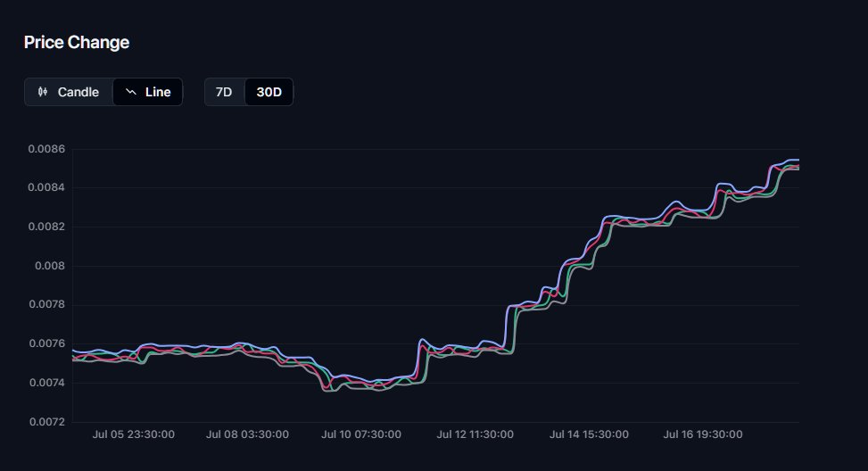Click the line chart icon in Line button
The image size is (868, 471).
131,92
